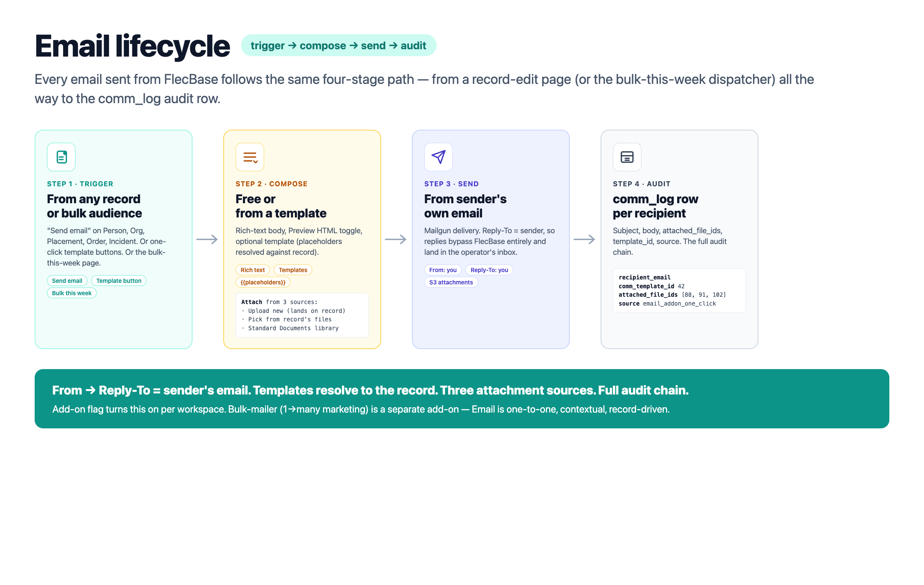Click 'From any record or bulk audience' title
The width and height of the screenshot is (924, 585).
pyautogui.click(x=94, y=206)
